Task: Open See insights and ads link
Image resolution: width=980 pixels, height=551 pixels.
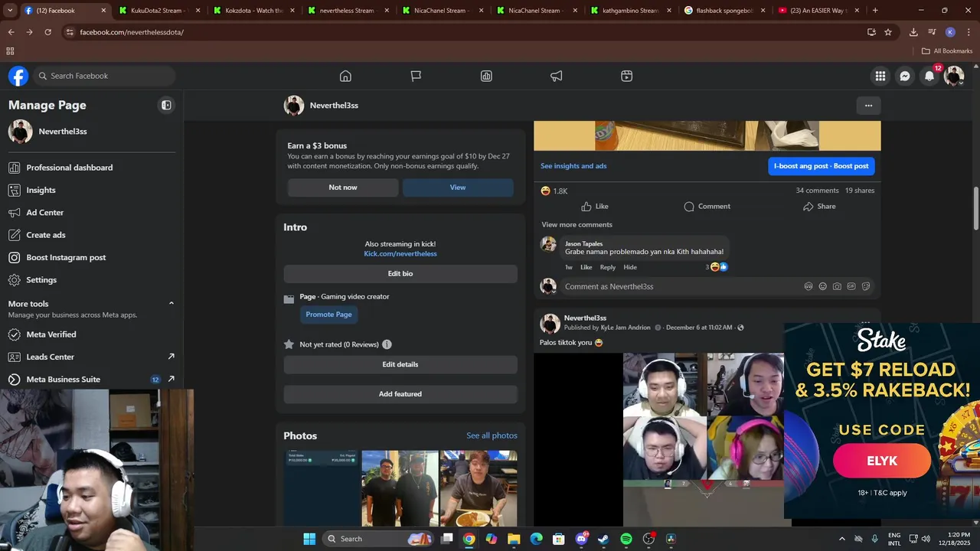Action: (x=573, y=166)
